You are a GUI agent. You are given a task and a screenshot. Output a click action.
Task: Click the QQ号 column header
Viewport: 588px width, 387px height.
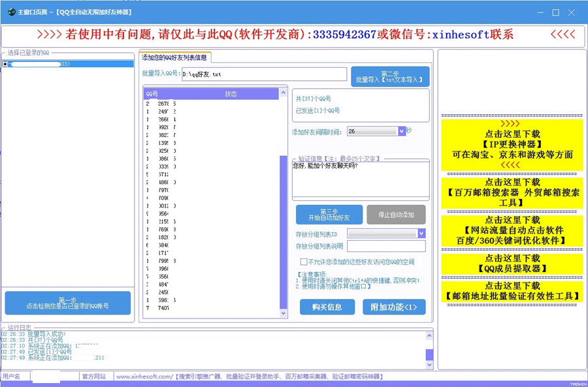[x=152, y=94]
